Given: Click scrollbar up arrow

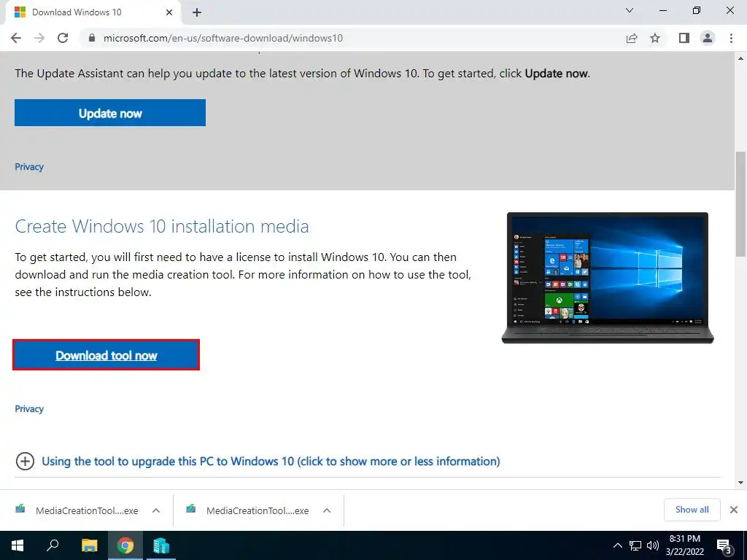Looking at the screenshot, I should [741, 58].
